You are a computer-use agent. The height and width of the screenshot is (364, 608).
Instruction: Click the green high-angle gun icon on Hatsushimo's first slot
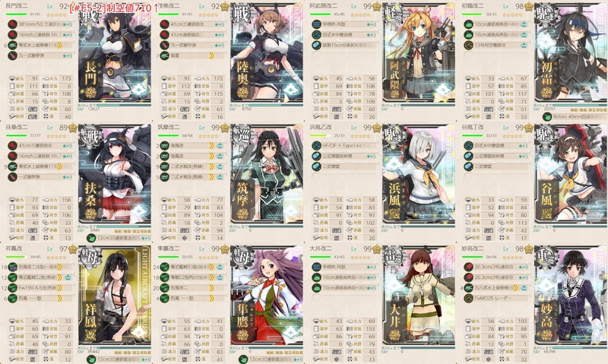468,24
